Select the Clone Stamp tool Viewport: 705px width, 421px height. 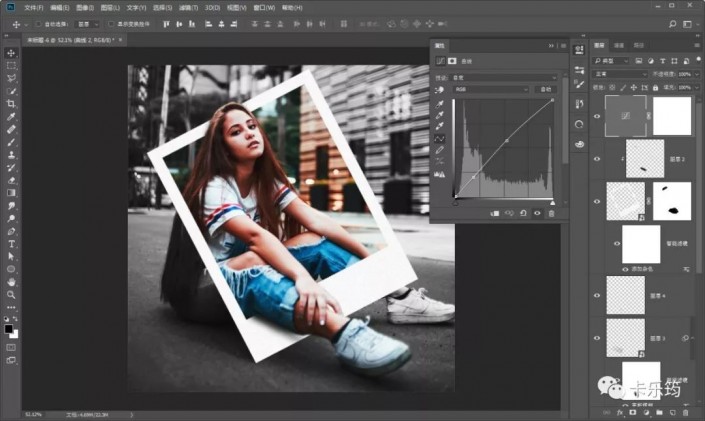pos(11,155)
